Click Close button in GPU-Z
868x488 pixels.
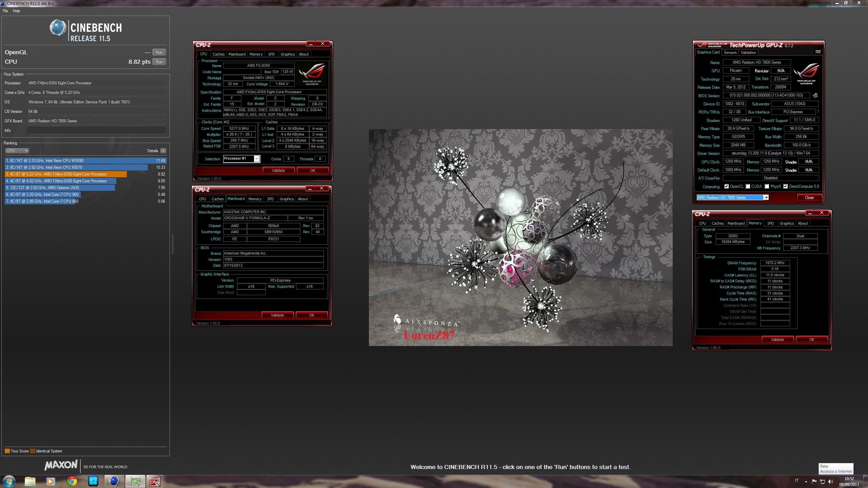809,198
